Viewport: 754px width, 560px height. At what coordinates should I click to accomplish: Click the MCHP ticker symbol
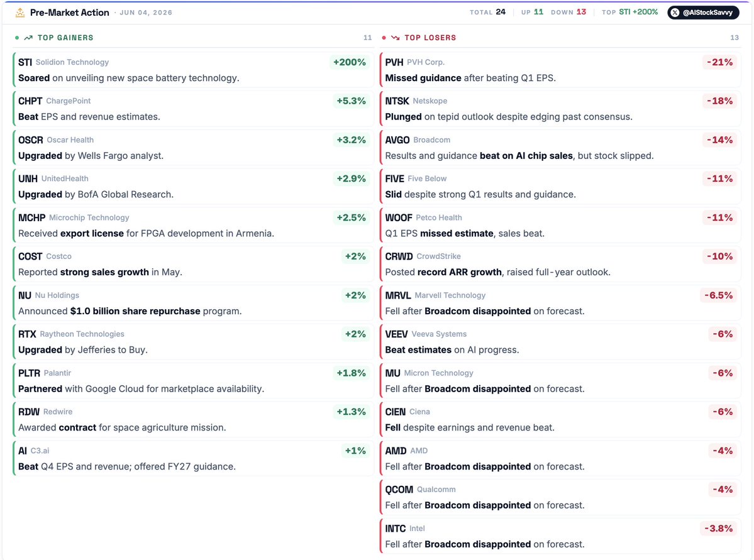click(31, 217)
